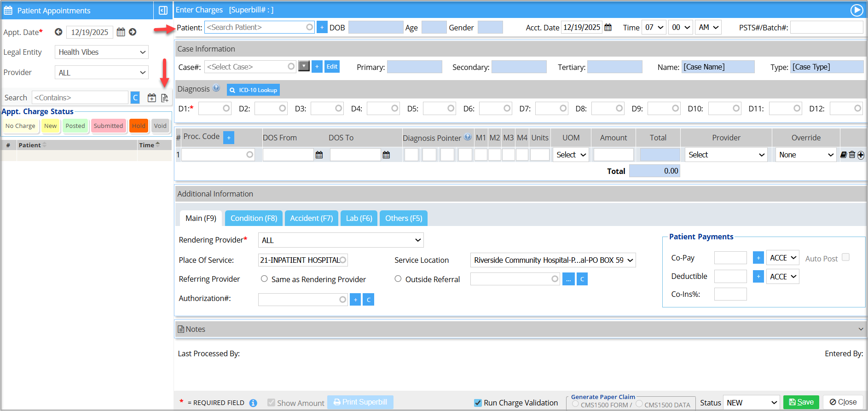Click the DOS From calendar icon

[x=319, y=155]
